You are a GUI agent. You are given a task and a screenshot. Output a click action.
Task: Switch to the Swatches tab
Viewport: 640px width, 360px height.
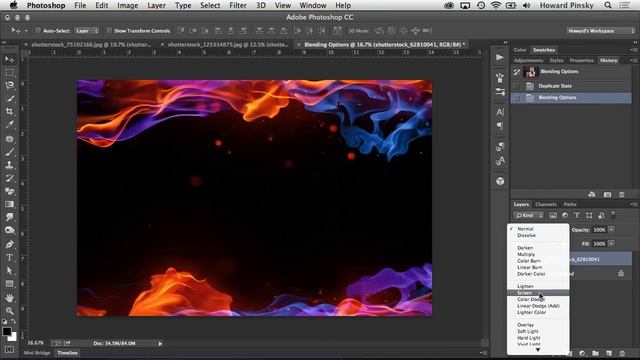coord(544,50)
